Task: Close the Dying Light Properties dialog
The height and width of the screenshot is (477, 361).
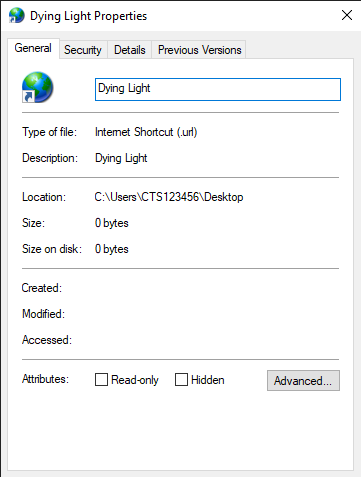Action: pos(347,15)
